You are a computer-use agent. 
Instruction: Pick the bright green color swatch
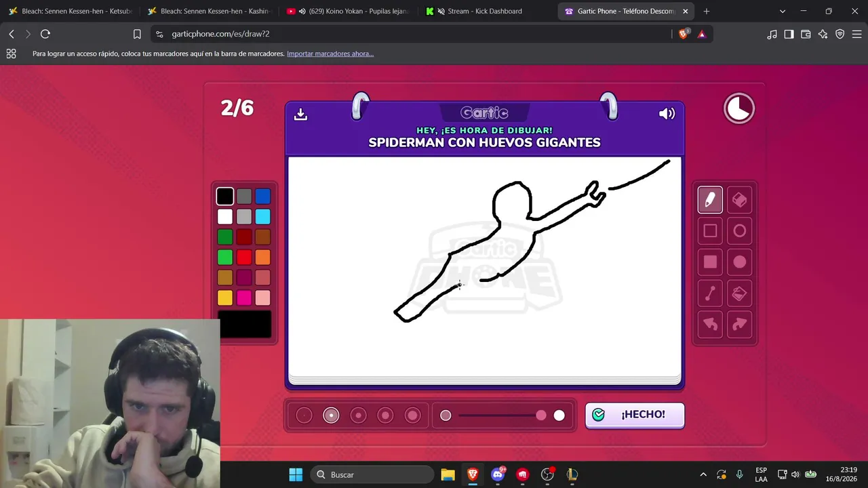225,258
